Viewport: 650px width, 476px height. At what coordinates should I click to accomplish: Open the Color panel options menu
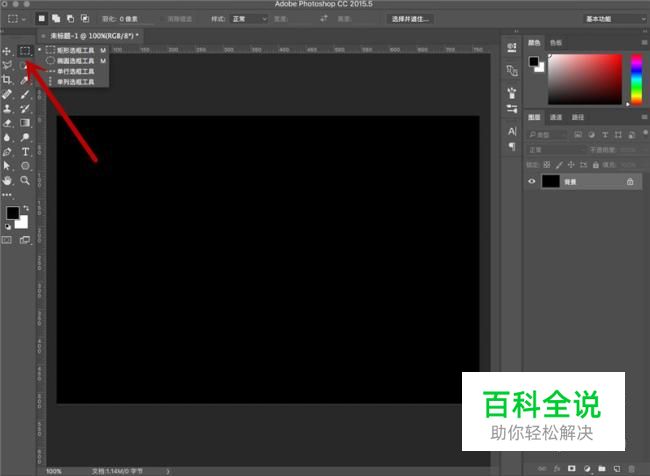pos(644,43)
